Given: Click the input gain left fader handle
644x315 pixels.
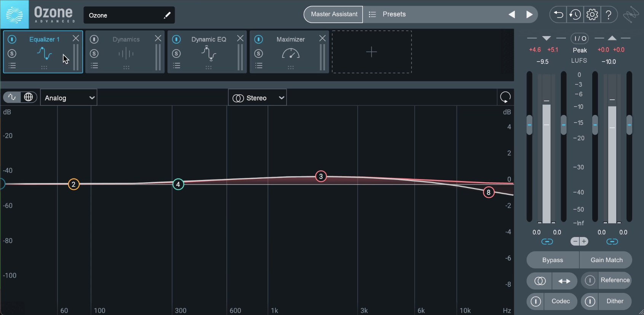Looking at the screenshot, I should [529, 125].
